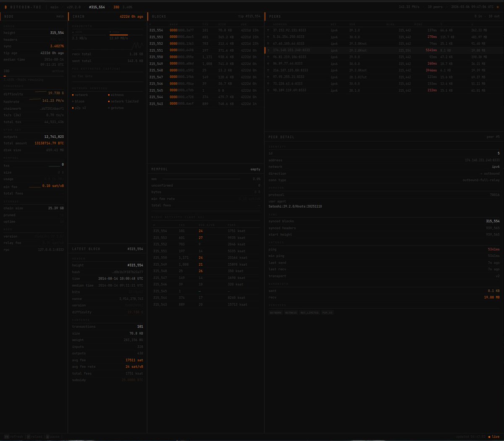Select block row 315,553 in the Blocks list

coord(206,37)
